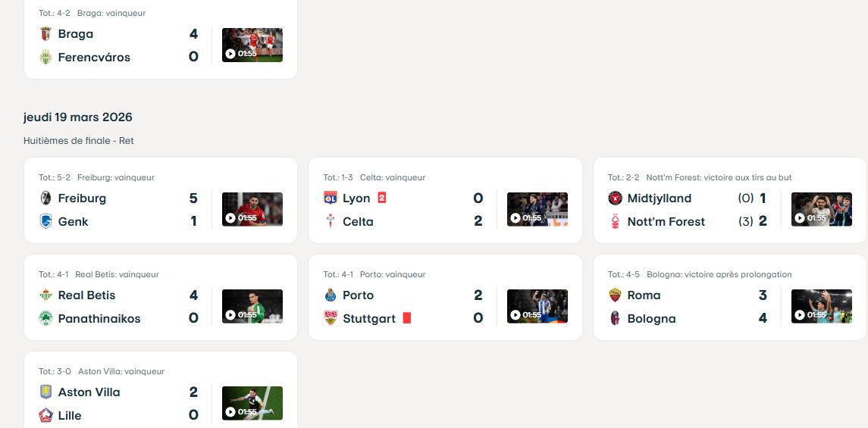Open the Aston Villa vs Lille highlights thumbnail

pyautogui.click(x=252, y=403)
